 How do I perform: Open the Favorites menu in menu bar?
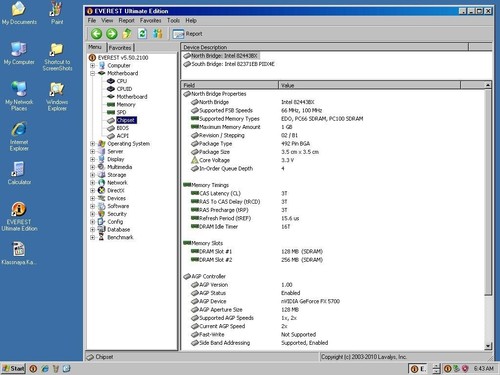(x=150, y=21)
